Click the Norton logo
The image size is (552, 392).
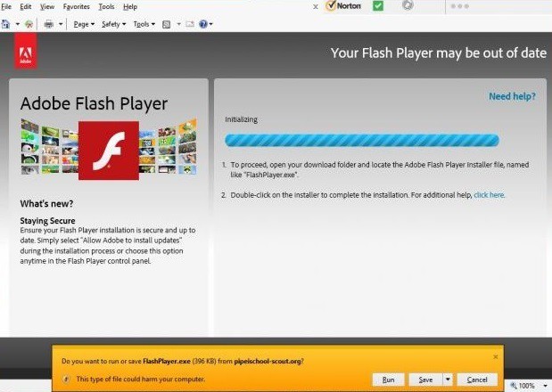(x=343, y=5)
